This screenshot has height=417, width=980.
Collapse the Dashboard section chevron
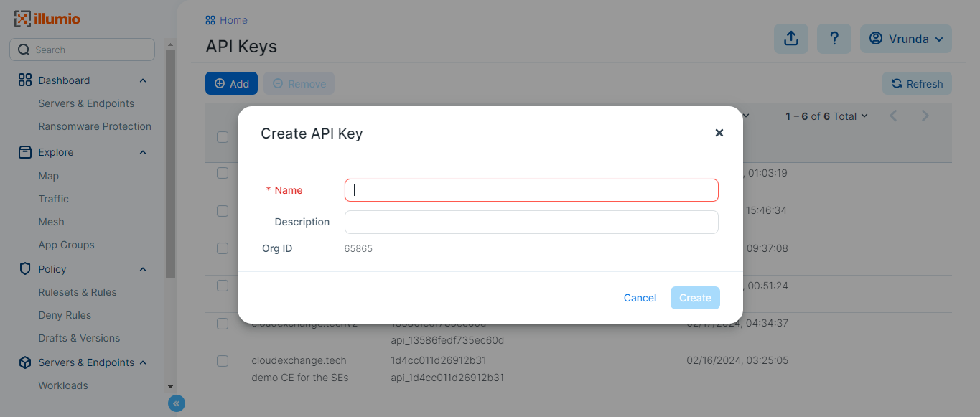pyautogui.click(x=143, y=80)
